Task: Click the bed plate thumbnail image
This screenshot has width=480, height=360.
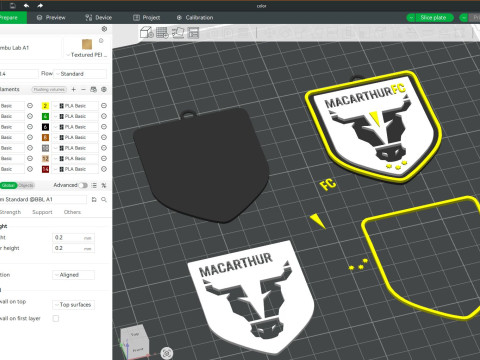Action: tap(87, 44)
